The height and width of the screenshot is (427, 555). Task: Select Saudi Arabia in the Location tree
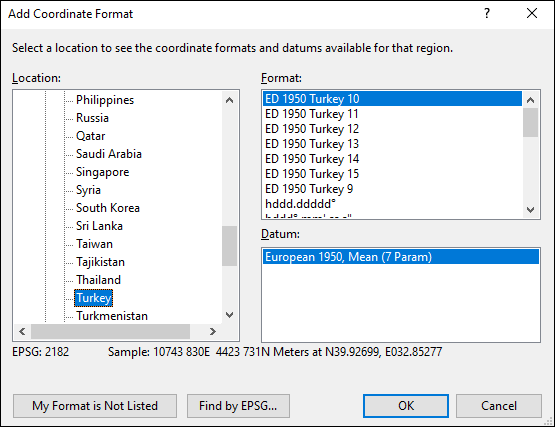(x=109, y=154)
